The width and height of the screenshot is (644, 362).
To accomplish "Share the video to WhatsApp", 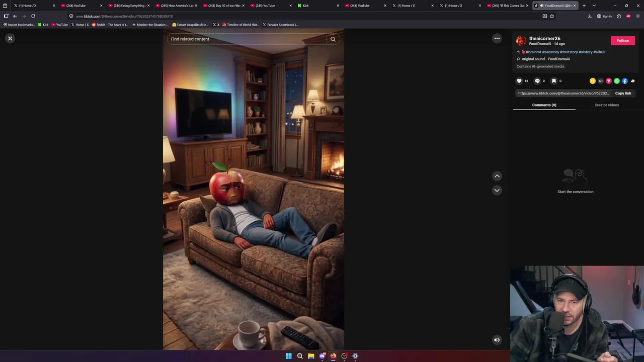I will 617,81.
